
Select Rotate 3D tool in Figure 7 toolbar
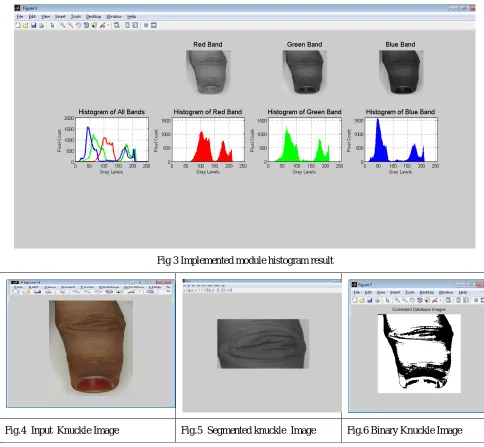[420, 300]
